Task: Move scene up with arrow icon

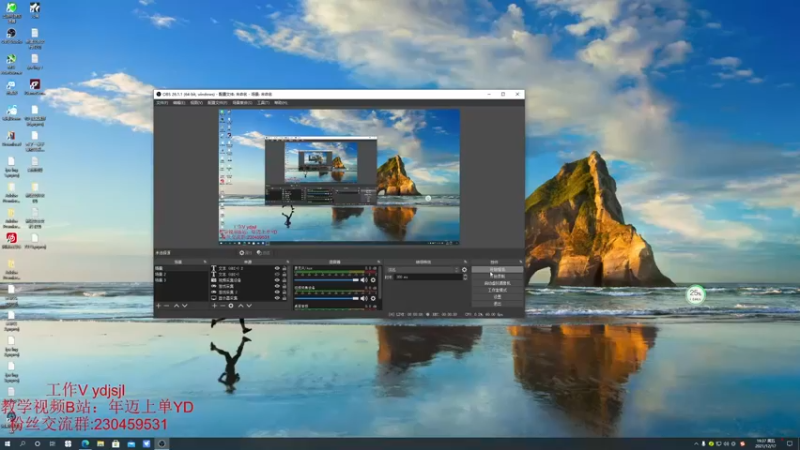Action: pyautogui.click(x=177, y=306)
